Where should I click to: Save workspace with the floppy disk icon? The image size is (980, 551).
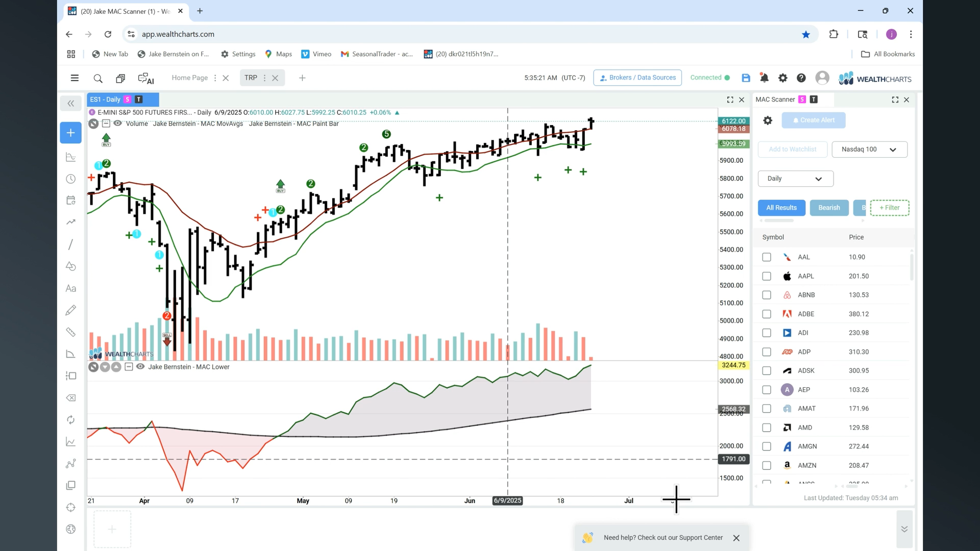(746, 78)
